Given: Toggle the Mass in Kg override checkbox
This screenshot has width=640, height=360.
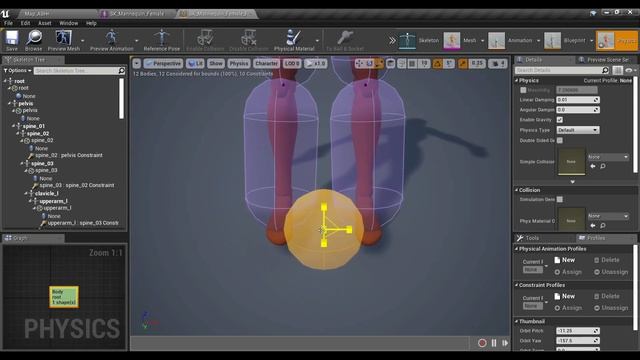Looking at the screenshot, I should click(x=523, y=90).
